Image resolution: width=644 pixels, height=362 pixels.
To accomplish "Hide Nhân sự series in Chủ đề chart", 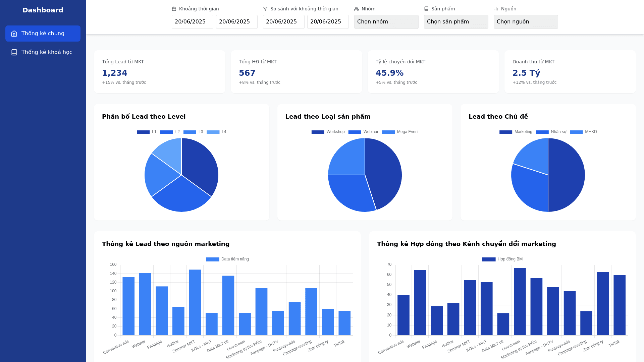I will (x=551, y=132).
